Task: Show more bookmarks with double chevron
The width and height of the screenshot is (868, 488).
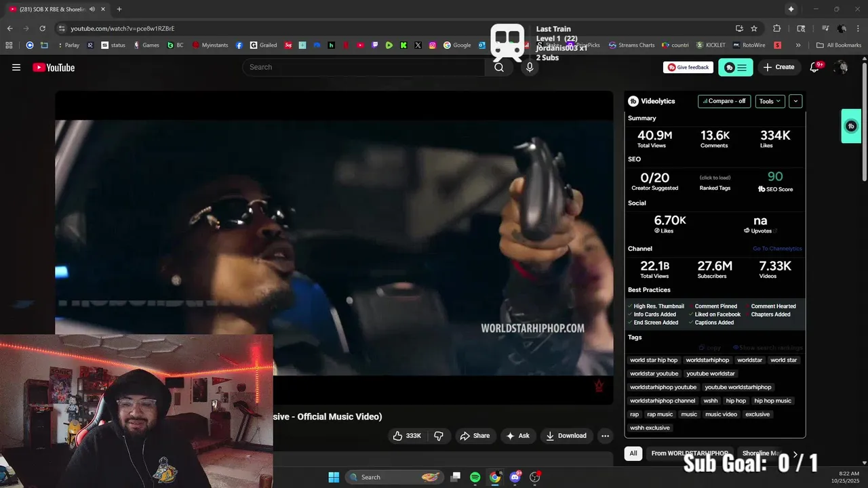Action: point(798,45)
